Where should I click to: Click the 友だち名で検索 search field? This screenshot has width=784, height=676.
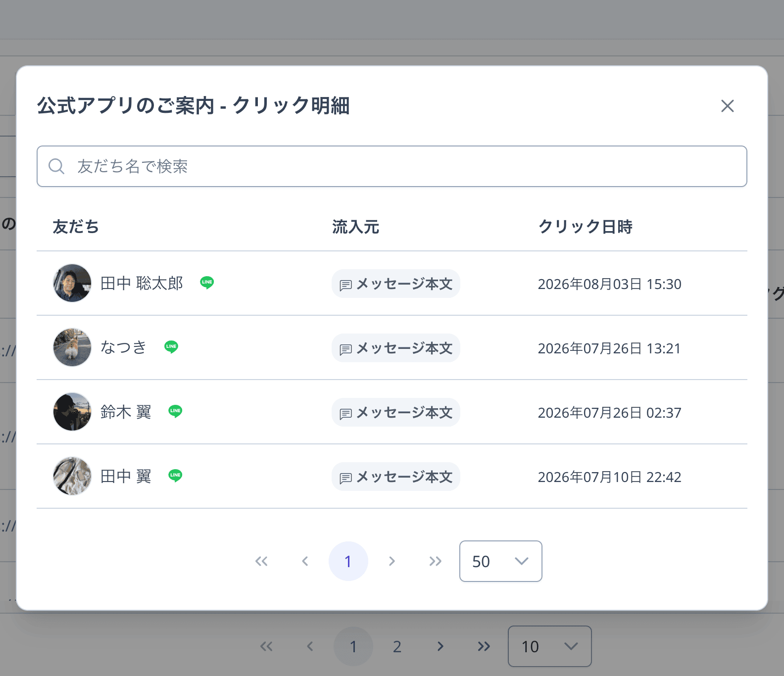pos(392,166)
